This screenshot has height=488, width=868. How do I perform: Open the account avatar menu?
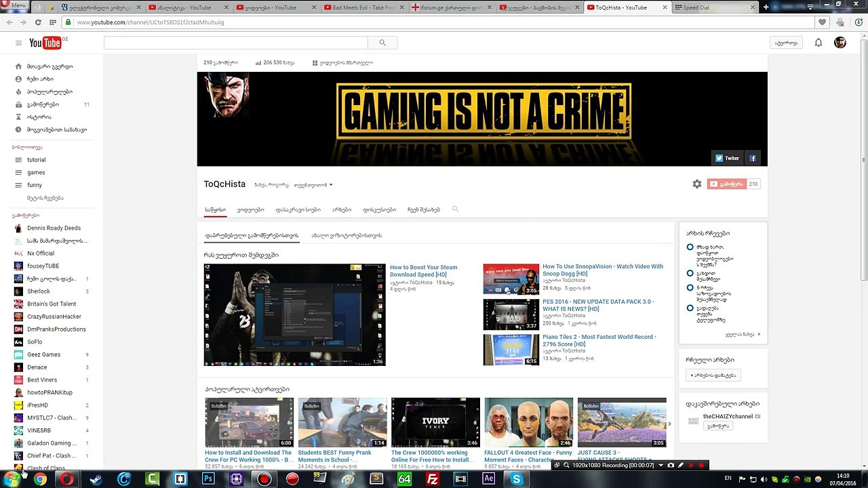[840, 43]
